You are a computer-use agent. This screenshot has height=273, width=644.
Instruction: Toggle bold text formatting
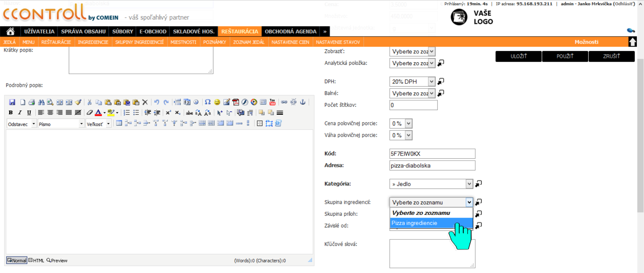point(11,113)
